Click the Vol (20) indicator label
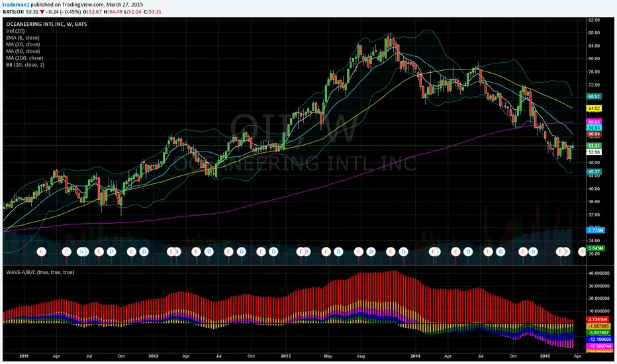Viewport: 617px width, 364px height. 15,30
